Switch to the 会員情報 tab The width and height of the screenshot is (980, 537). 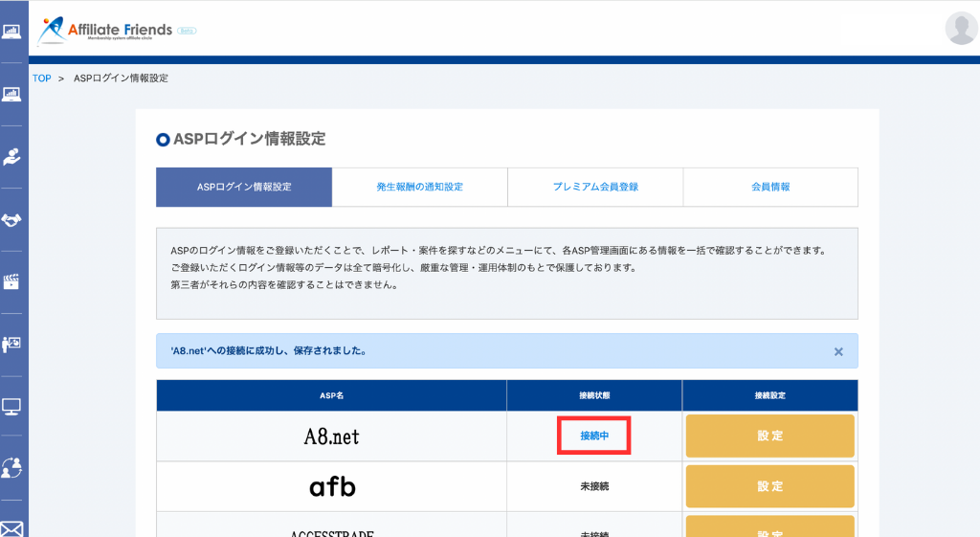pyautogui.click(x=770, y=187)
